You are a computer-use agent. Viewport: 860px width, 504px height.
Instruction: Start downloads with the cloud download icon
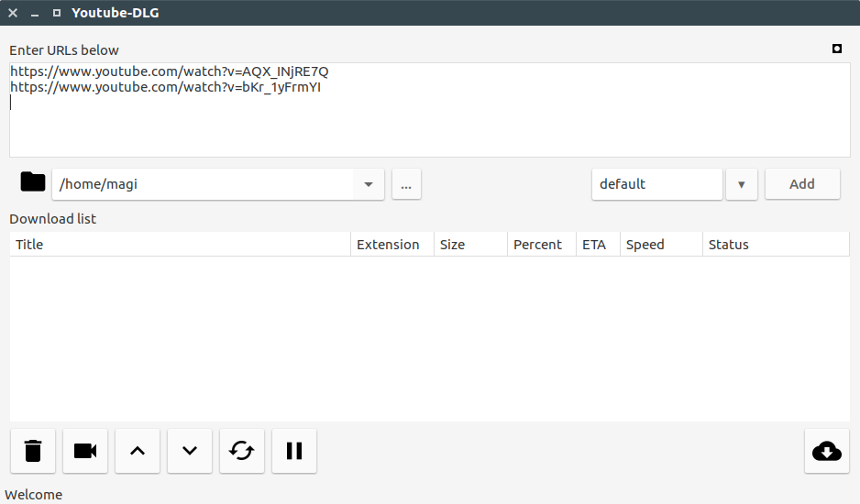point(827,451)
